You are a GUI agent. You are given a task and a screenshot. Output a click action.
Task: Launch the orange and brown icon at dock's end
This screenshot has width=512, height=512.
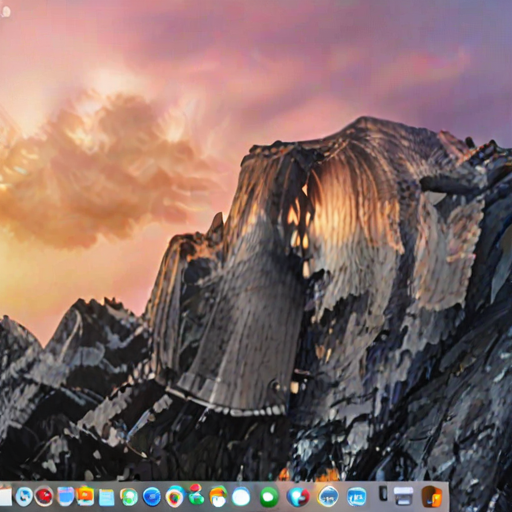coord(432,496)
